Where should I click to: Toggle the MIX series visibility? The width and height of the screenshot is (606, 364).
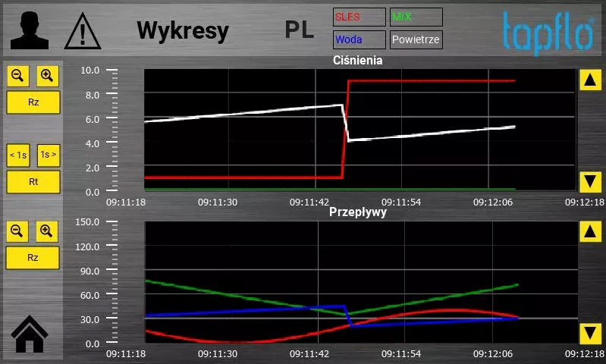[416, 17]
